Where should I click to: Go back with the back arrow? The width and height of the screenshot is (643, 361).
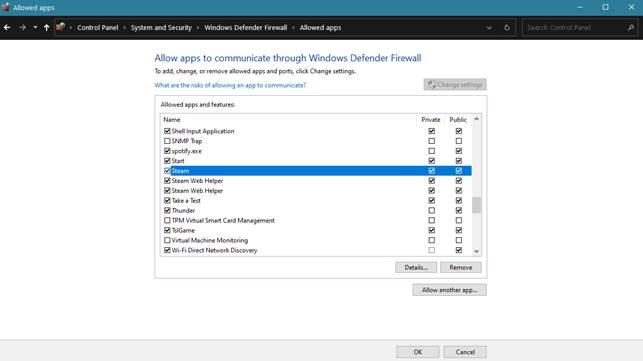click(x=7, y=27)
